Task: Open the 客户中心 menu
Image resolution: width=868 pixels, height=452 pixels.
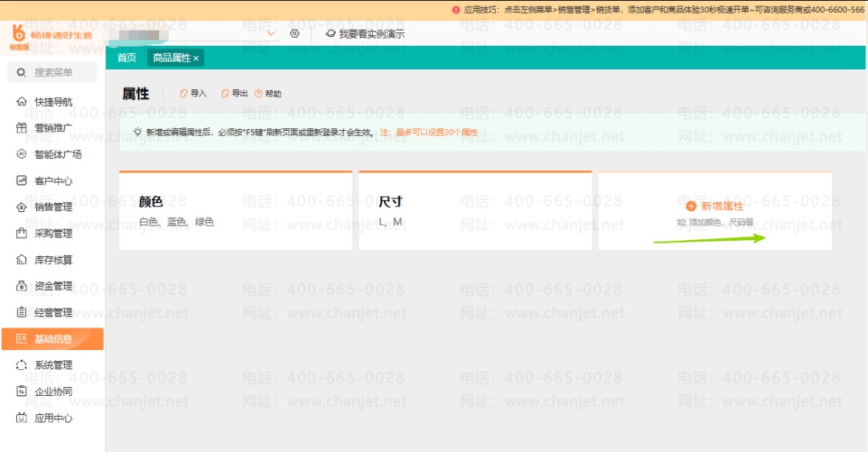Action: 53,181
